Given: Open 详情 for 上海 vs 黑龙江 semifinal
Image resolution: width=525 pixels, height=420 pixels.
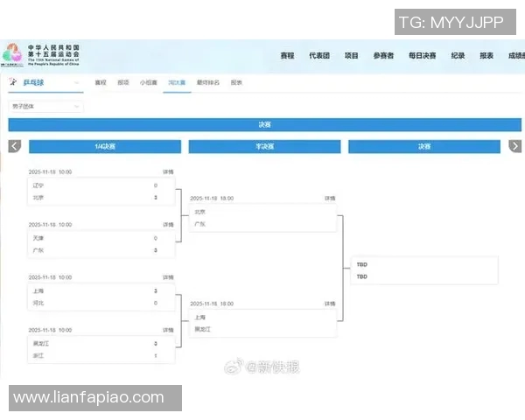Looking at the screenshot, I should point(330,304).
